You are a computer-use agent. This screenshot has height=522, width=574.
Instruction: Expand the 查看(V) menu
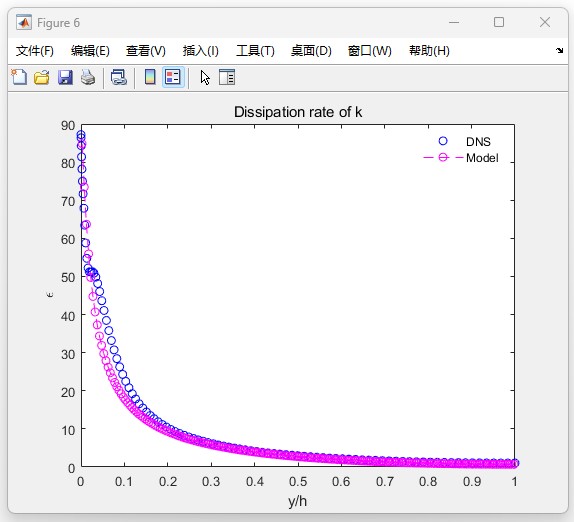click(146, 51)
